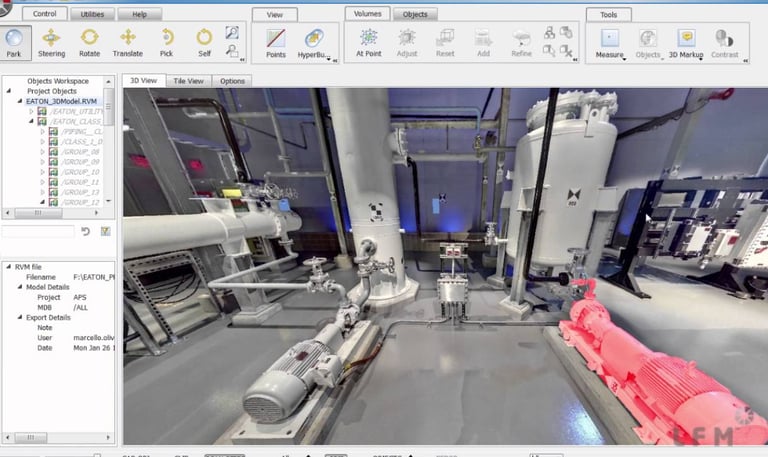Open the Utilities ribbon tab
The image size is (768, 457).
(x=92, y=14)
